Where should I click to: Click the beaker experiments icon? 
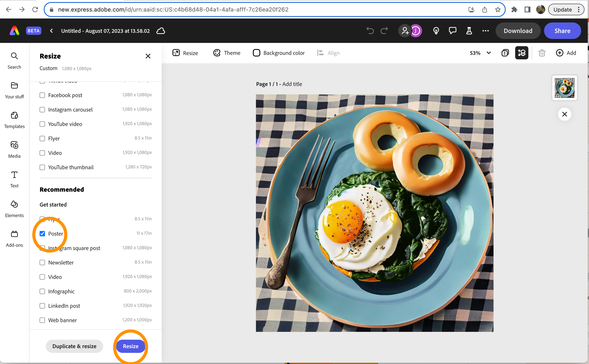pos(469,31)
